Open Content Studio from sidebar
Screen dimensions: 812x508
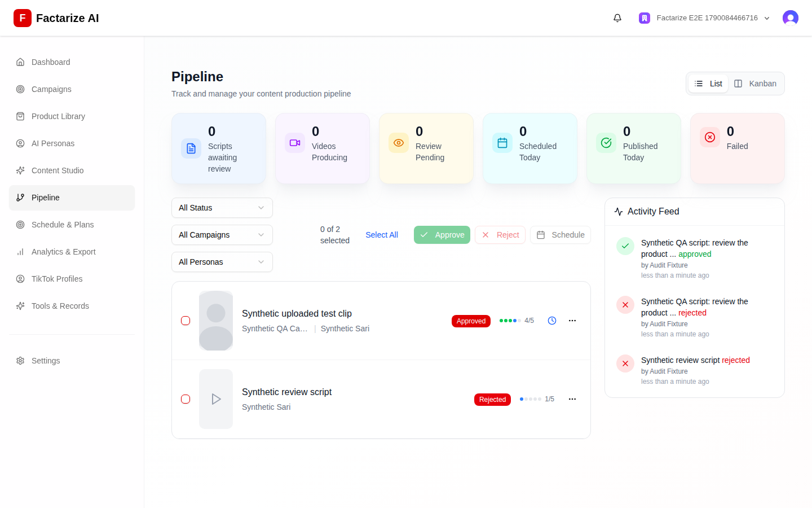72,170
